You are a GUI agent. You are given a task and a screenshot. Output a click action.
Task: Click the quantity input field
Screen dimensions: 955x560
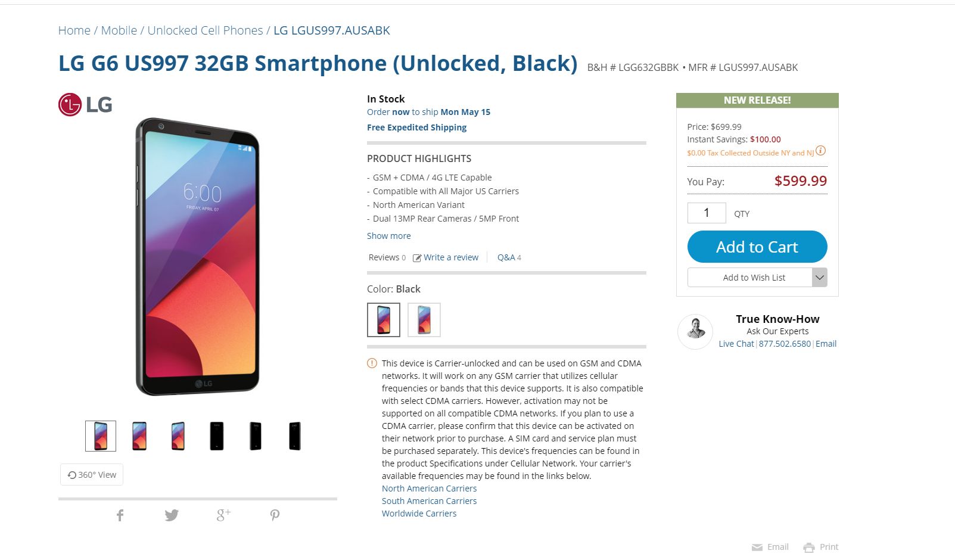coord(707,213)
